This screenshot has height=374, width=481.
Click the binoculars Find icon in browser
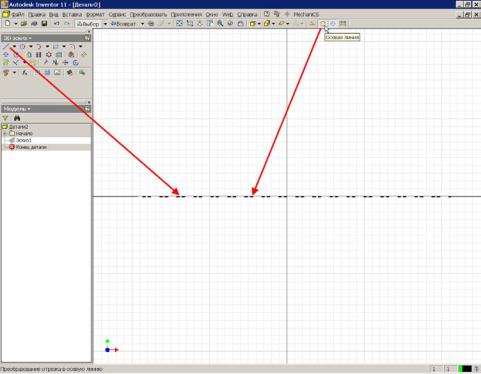click(x=17, y=118)
